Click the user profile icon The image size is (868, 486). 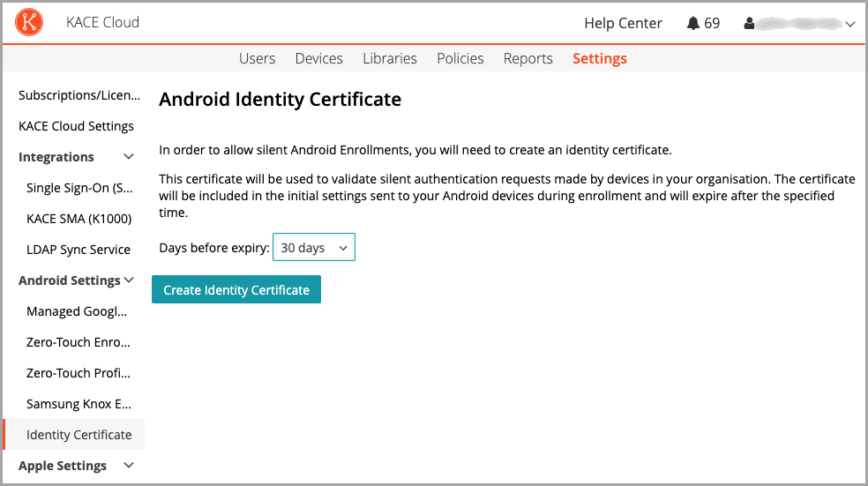click(749, 24)
